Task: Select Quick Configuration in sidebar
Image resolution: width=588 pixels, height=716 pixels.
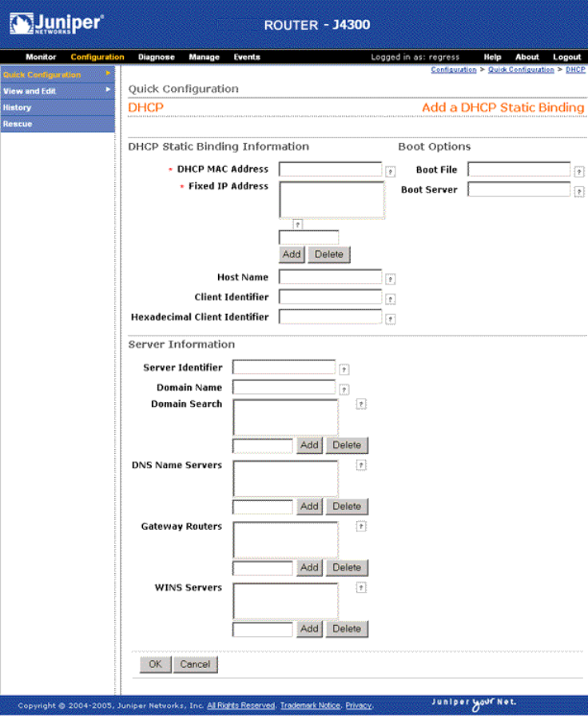Action: click(x=58, y=75)
